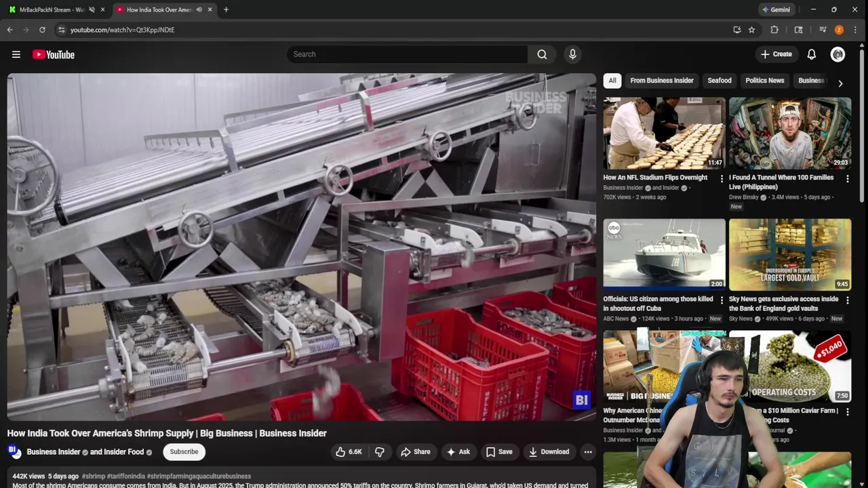Open ABC News boat video thumbnail
This screenshot has height=488, width=868.
click(665, 254)
